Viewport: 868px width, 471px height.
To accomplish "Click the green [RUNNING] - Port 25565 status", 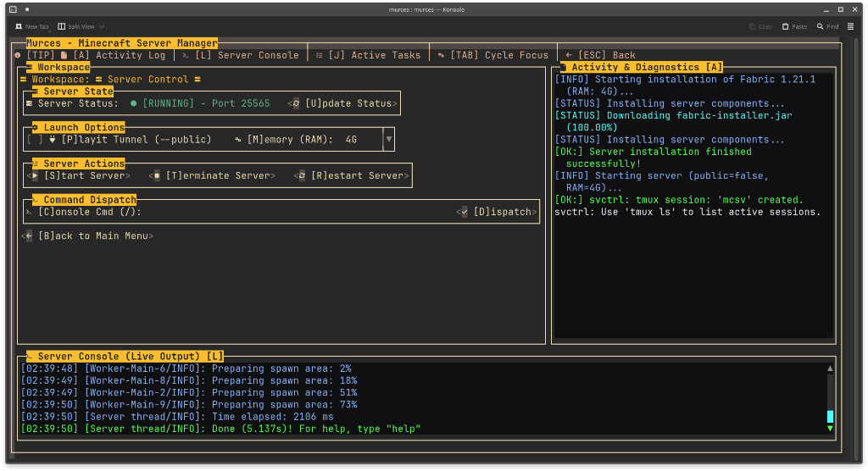I will [x=200, y=103].
